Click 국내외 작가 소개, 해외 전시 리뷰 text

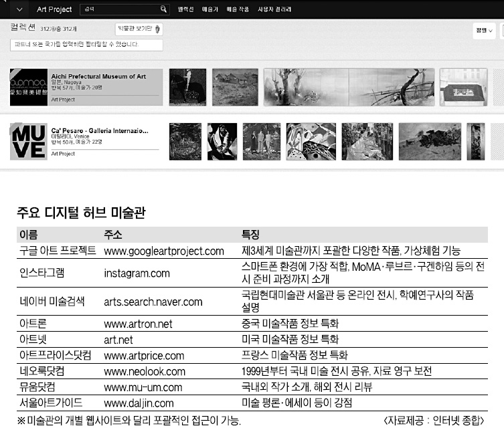[307, 387]
